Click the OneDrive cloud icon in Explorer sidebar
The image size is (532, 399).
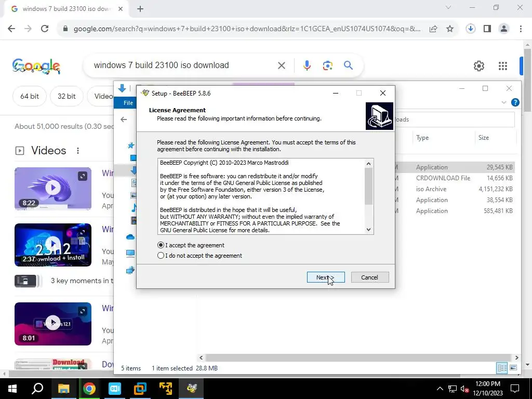point(130,237)
